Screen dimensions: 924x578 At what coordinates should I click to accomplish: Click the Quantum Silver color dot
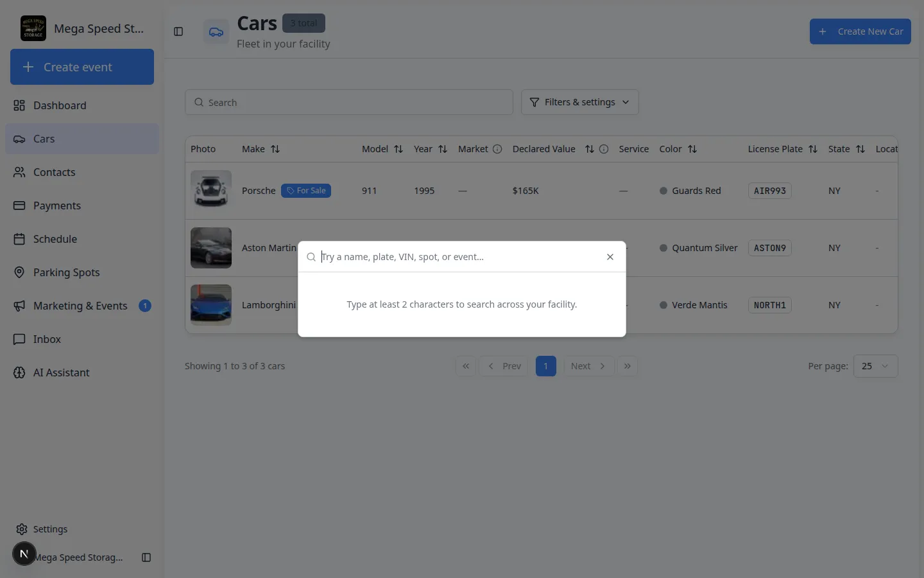click(663, 248)
